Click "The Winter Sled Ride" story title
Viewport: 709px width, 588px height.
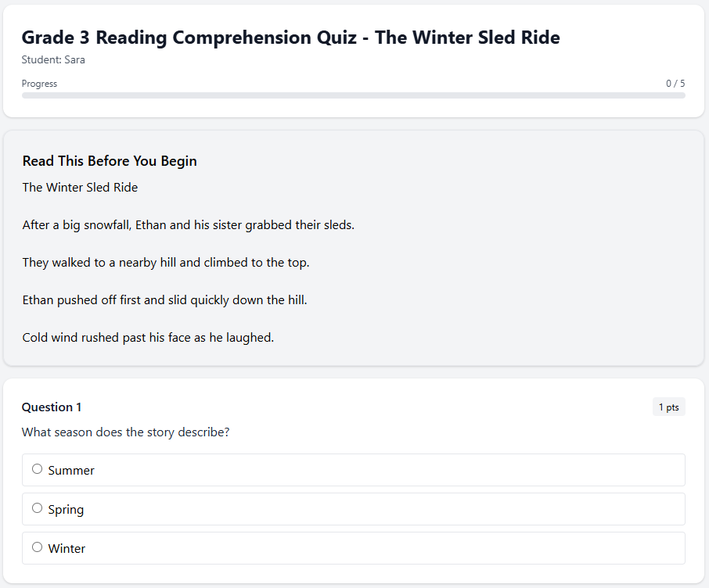pos(80,187)
